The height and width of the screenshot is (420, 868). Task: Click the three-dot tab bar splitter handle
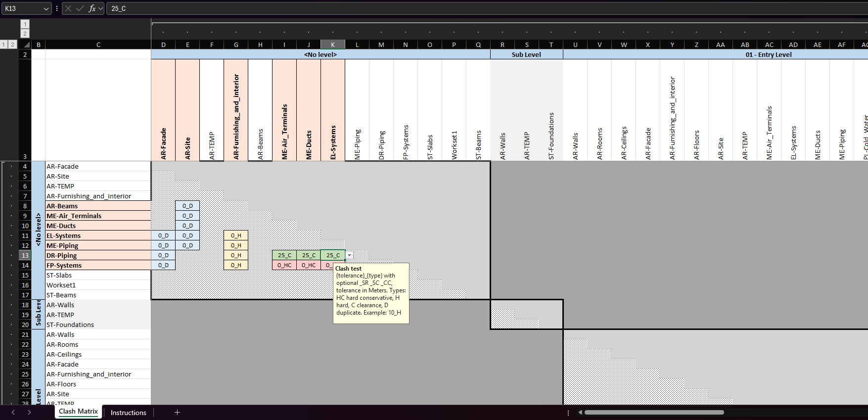[x=568, y=413]
